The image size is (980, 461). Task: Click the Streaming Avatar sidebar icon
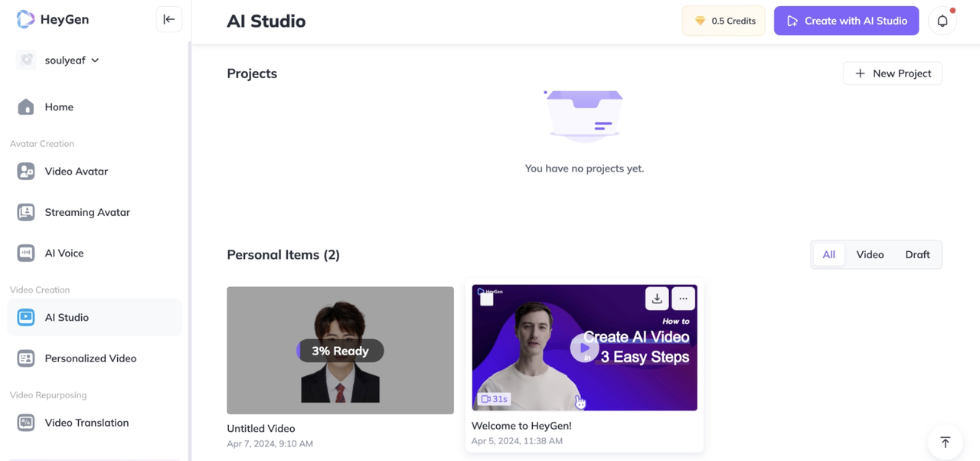pos(26,212)
